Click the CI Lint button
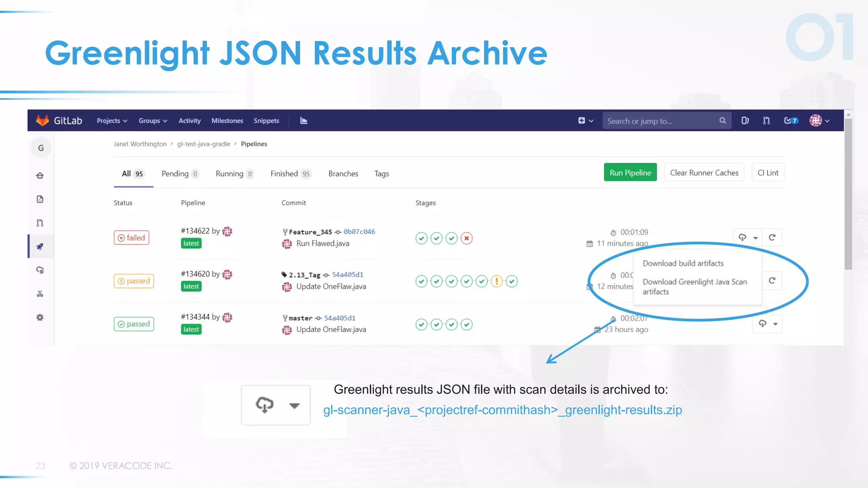The height and width of the screenshot is (488, 868). click(x=768, y=172)
